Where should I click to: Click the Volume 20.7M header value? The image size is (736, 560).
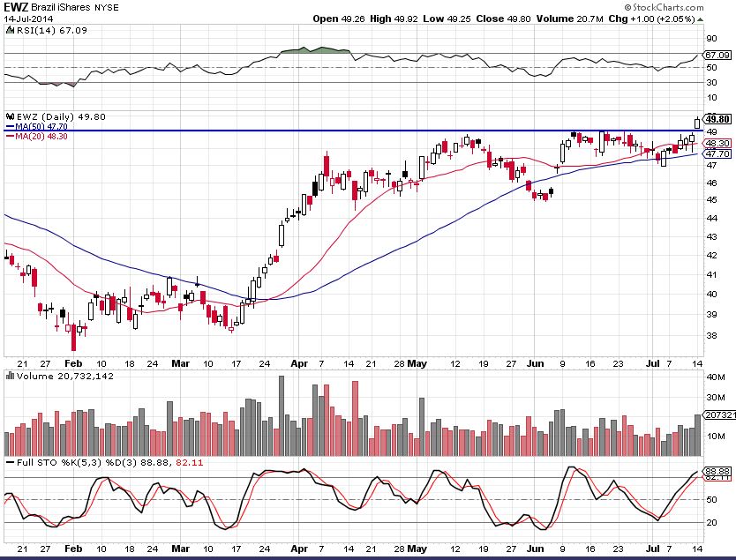pyautogui.click(x=569, y=19)
